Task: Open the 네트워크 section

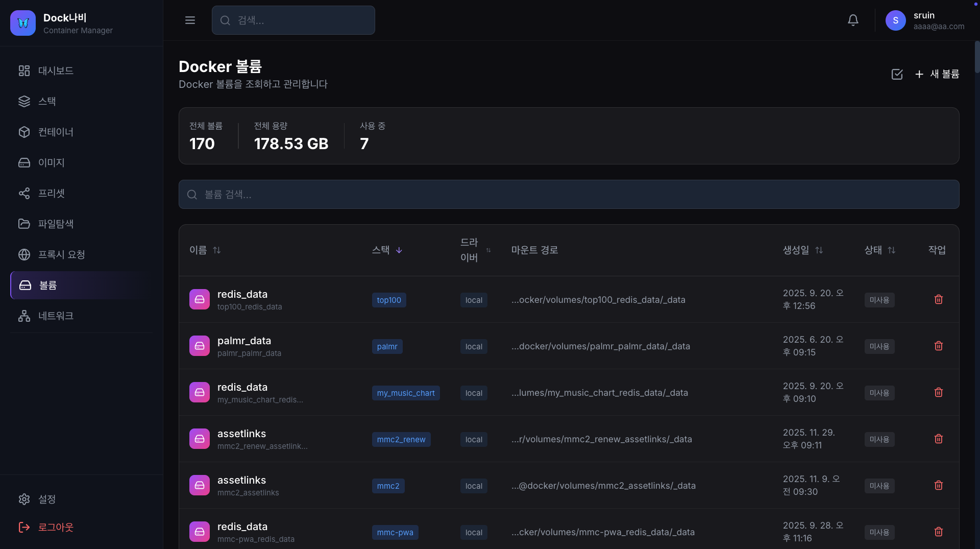Action: [x=56, y=316]
